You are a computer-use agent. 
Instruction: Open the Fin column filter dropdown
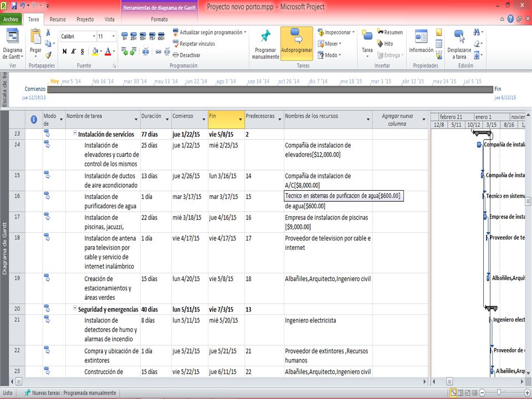tap(240, 120)
